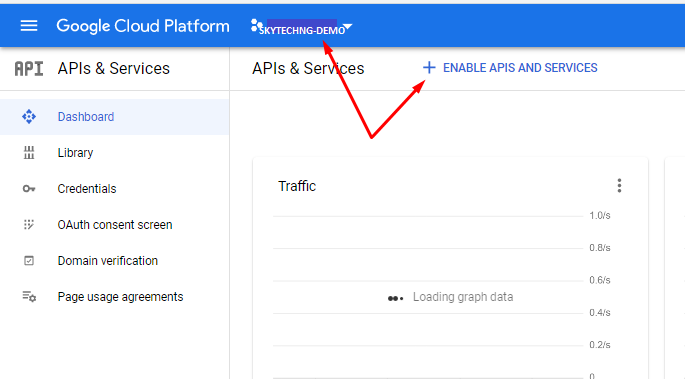
Task: Click the 0.4/s axis label
Action: coord(600,313)
